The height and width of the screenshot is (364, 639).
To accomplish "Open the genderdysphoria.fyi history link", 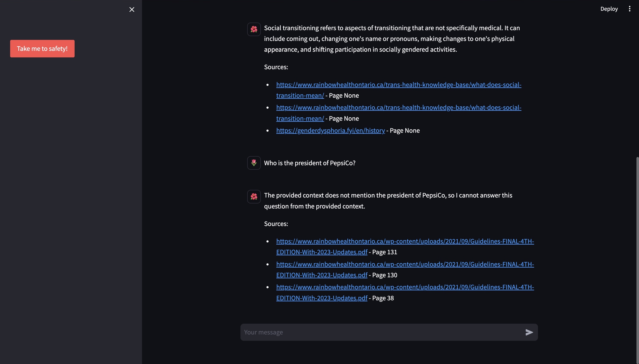I will [330, 130].
